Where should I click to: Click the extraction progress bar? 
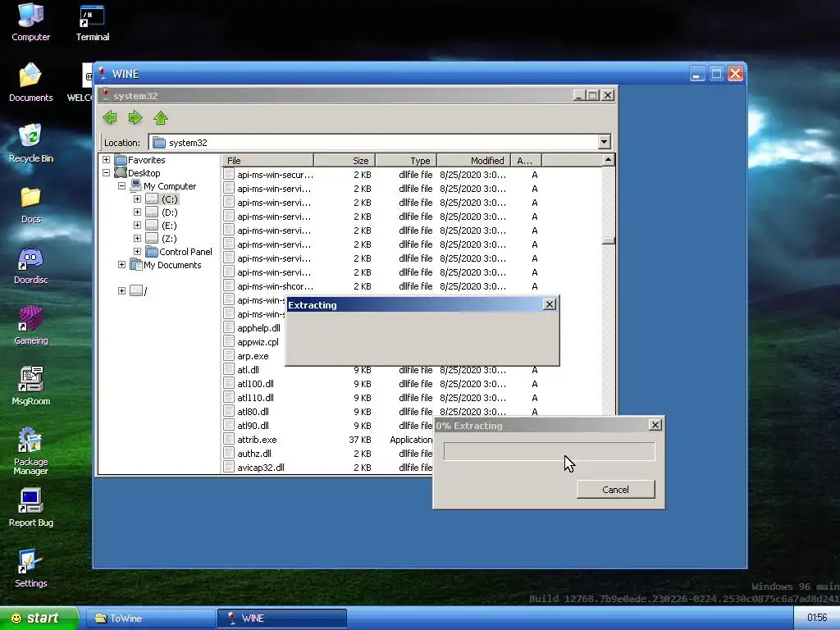549,452
